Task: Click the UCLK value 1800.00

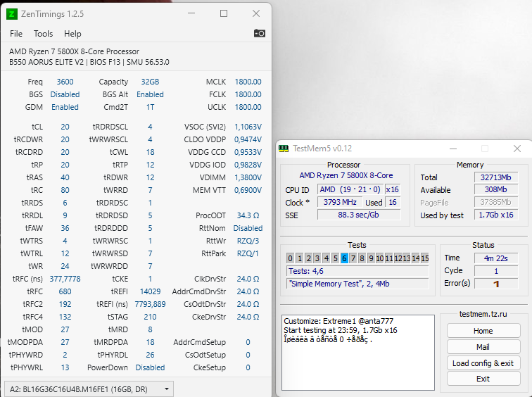Action: [248, 107]
